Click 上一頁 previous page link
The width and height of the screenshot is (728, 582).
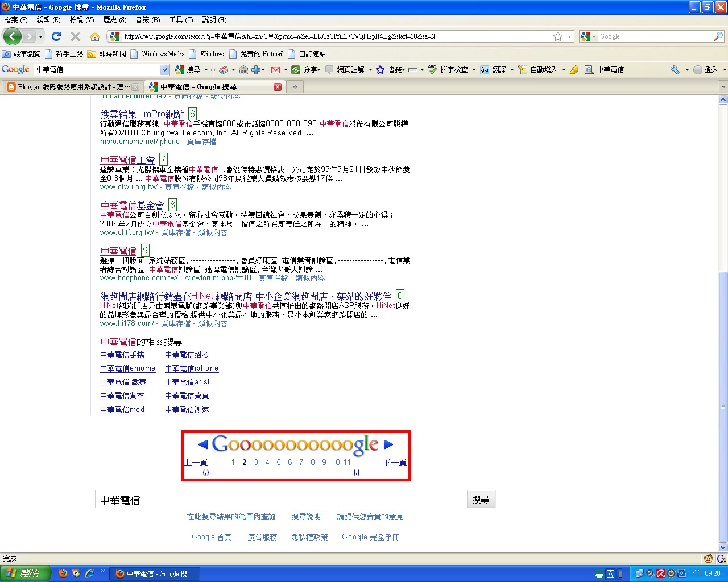196,463
